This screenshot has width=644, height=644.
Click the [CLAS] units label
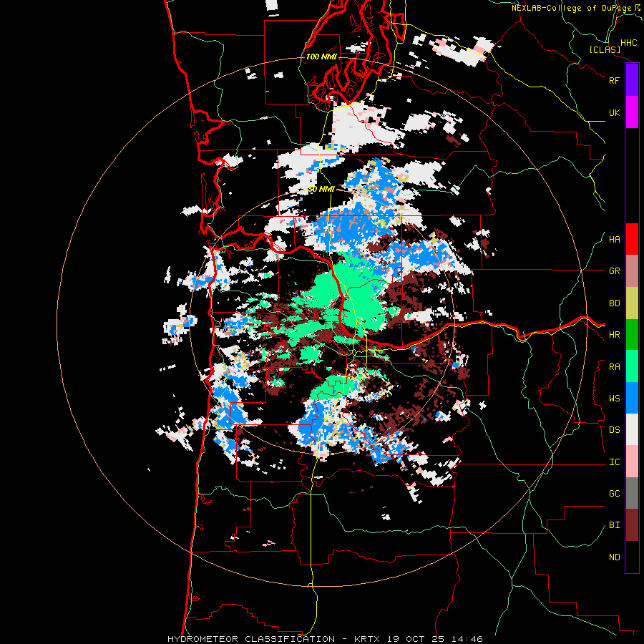tap(605, 50)
